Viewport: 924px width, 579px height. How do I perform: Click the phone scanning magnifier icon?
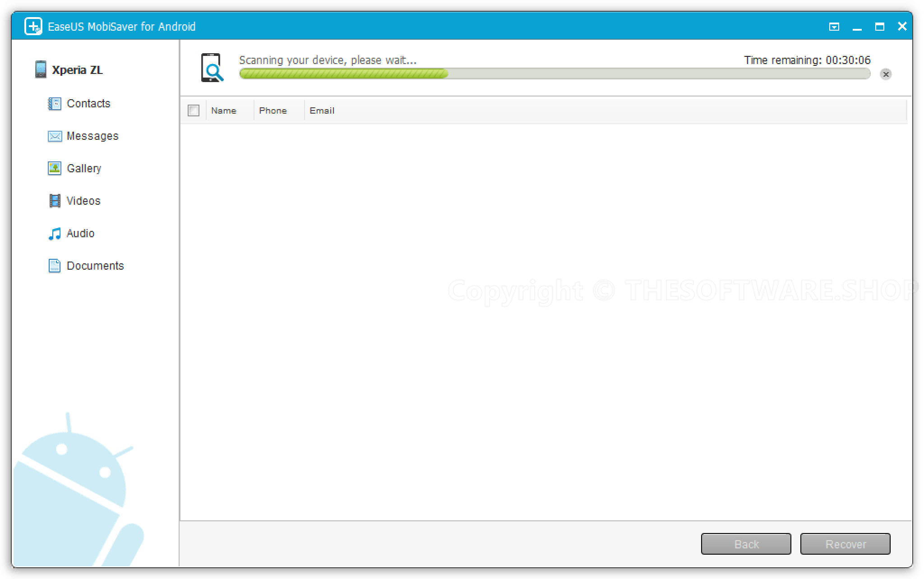[212, 68]
